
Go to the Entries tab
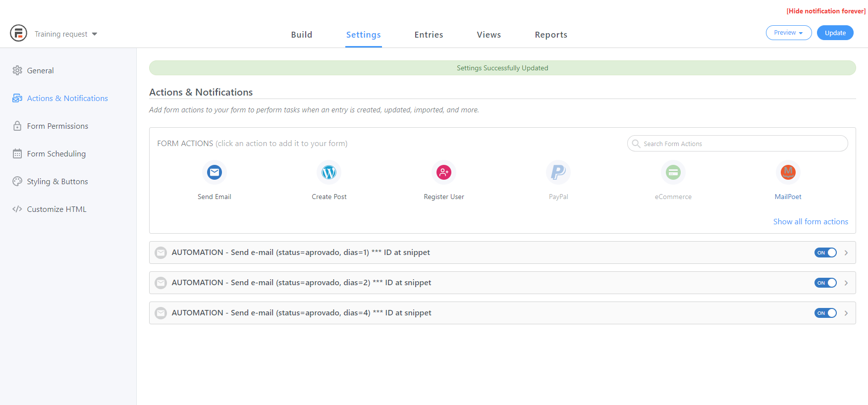[429, 35]
